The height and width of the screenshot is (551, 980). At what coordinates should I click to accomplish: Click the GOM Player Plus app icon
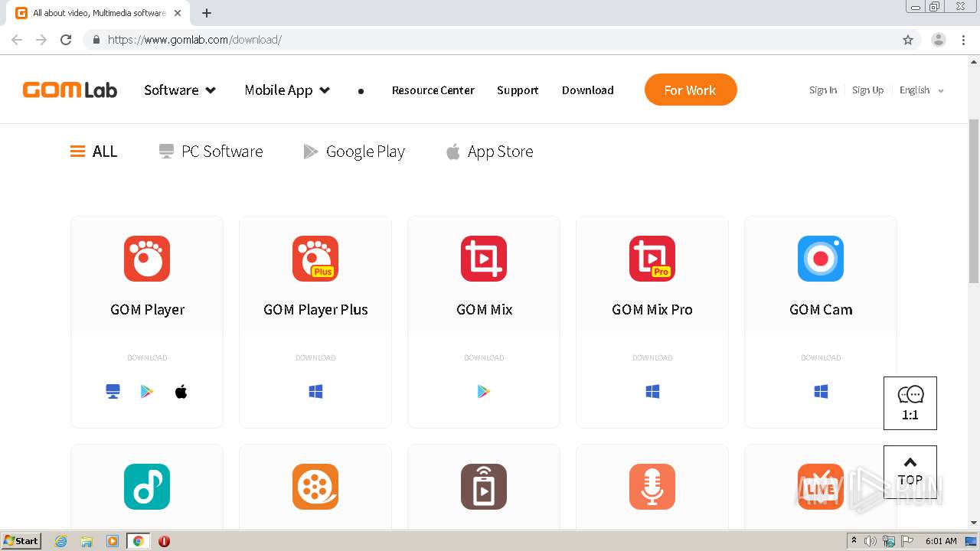coord(315,259)
